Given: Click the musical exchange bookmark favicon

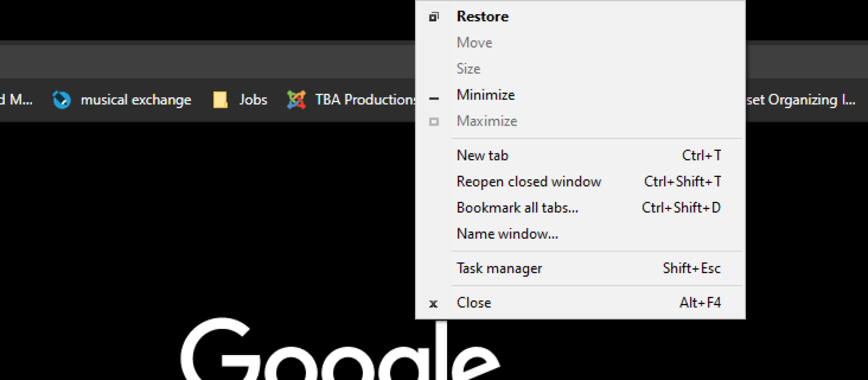Looking at the screenshot, I should (x=62, y=100).
